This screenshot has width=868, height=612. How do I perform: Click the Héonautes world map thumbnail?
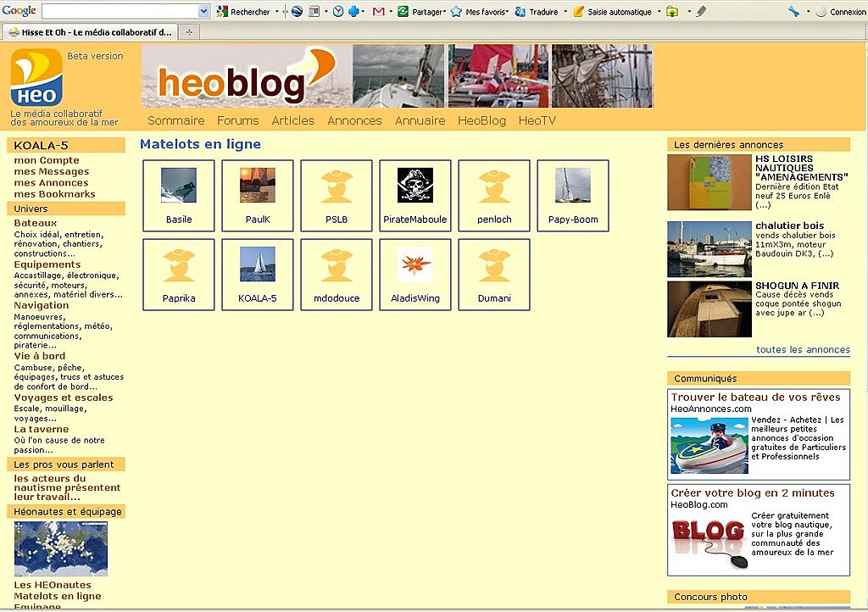click(61, 548)
